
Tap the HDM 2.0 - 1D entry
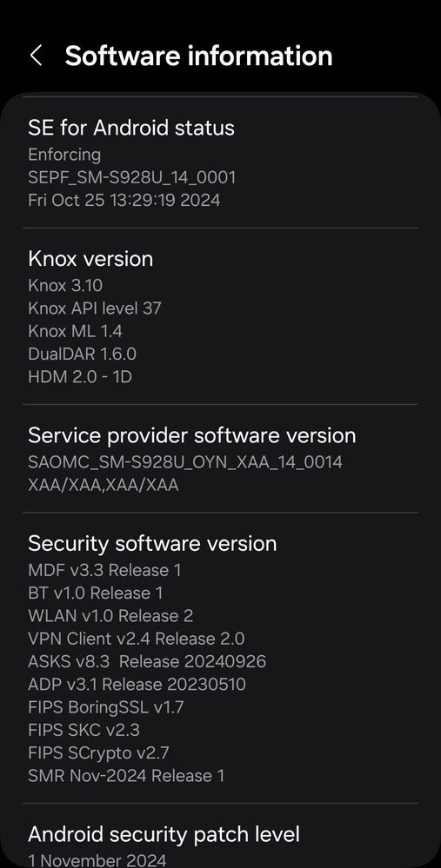tap(80, 376)
